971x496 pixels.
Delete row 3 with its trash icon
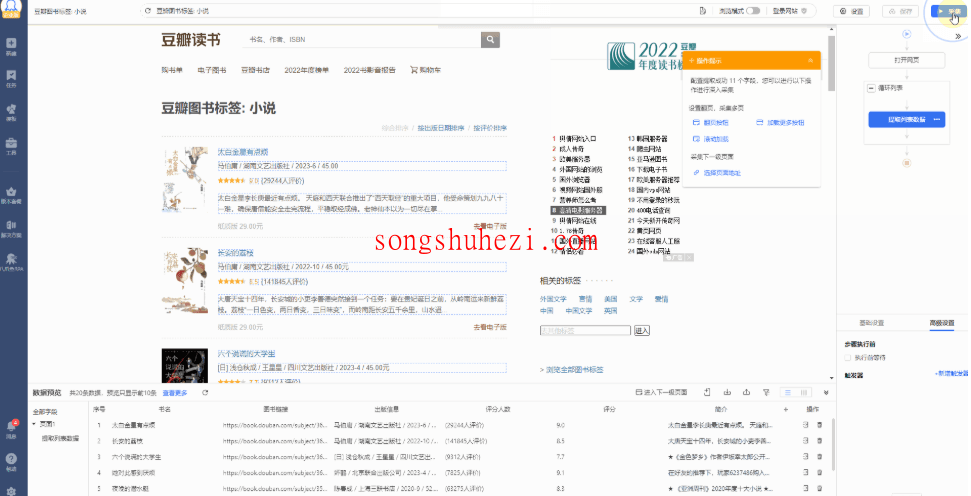click(819, 456)
